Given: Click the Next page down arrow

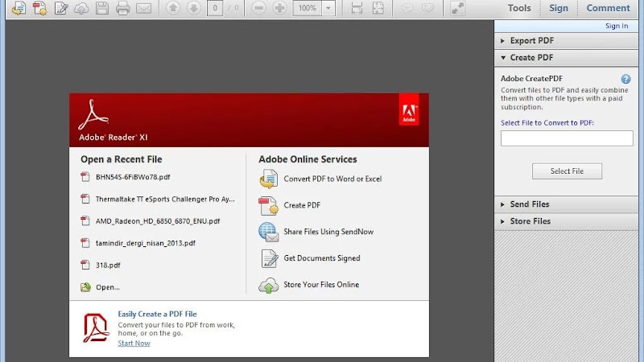Looking at the screenshot, I should [x=194, y=8].
